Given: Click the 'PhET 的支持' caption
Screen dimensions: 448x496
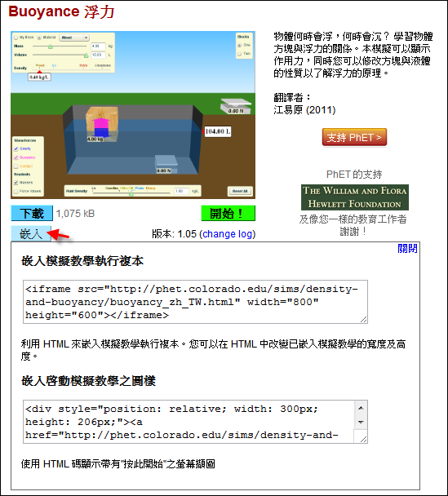Looking at the screenshot, I should (x=354, y=175).
